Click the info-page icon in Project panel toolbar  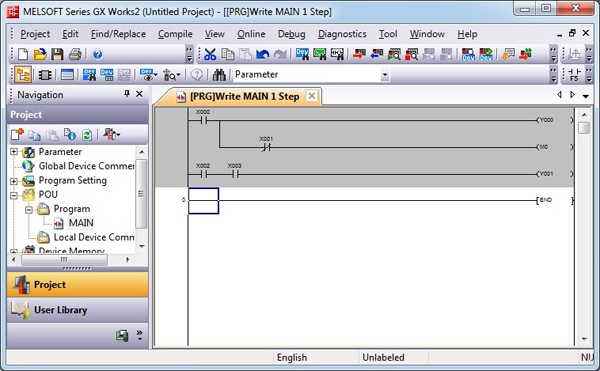[70, 135]
